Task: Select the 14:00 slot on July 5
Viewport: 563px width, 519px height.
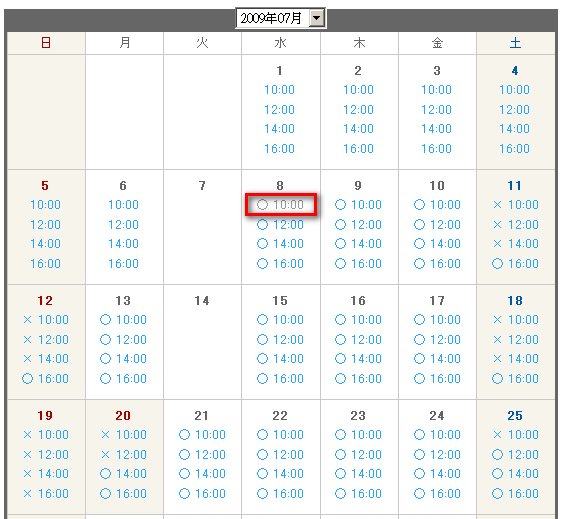Action: click(x=45, y=244)
